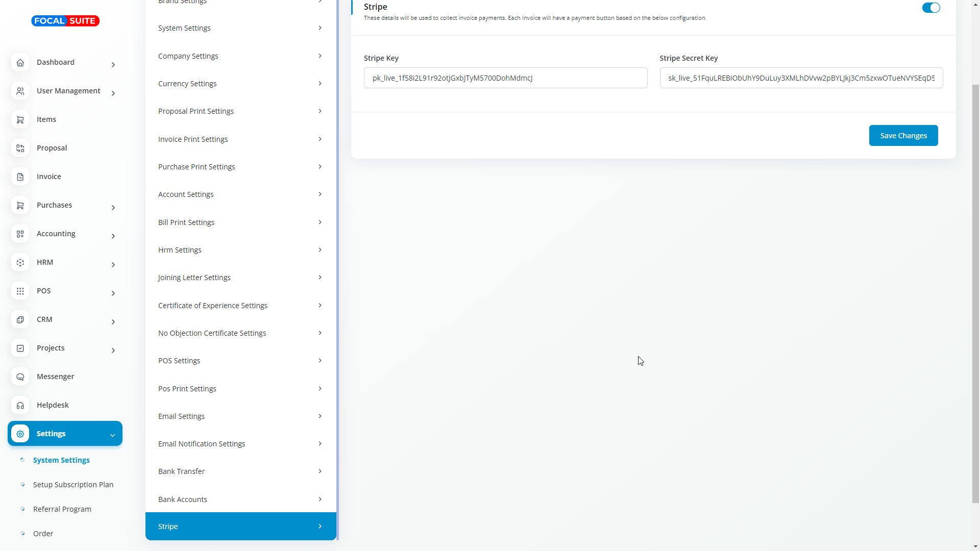980x551 pixels.
Task: Disable the Stripe payment toggle
Action: [930, 8]
